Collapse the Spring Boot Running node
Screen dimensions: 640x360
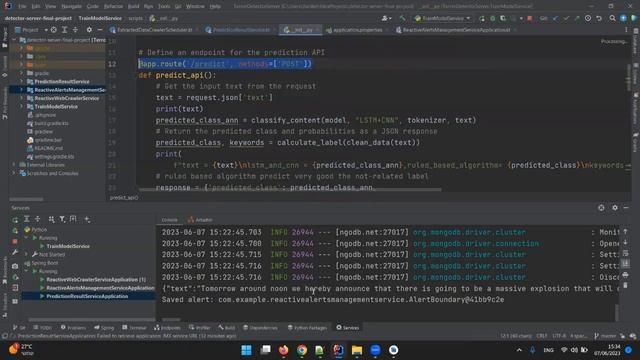(27, 271)
